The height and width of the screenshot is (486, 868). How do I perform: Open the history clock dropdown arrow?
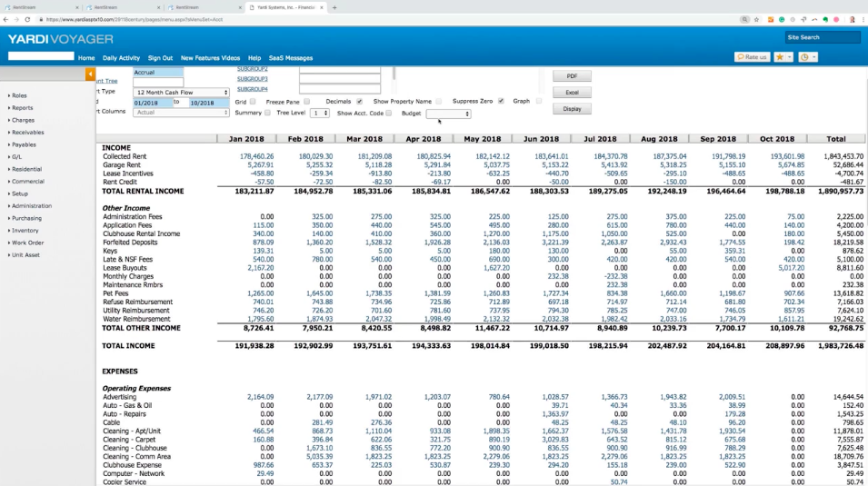(814, 57)
